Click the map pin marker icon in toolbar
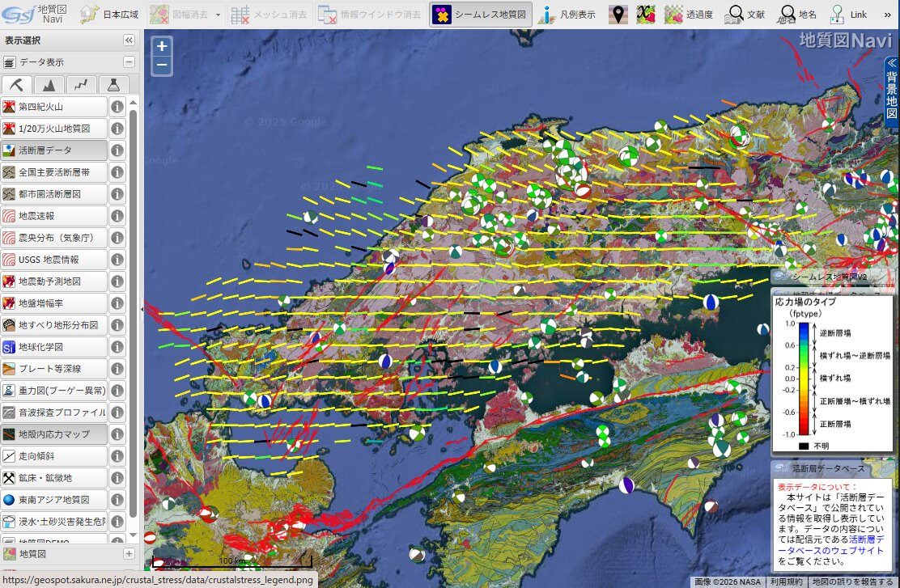 (618, 15)
